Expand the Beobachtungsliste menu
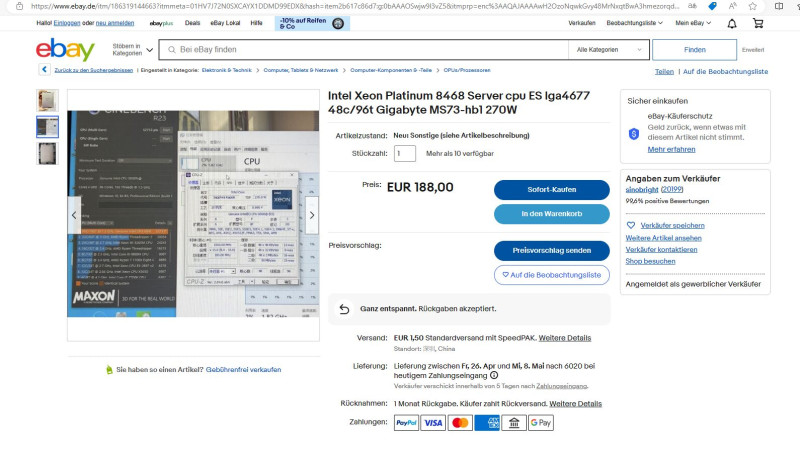The width and height of the screenshot is (800, 457). pos(634,23)
